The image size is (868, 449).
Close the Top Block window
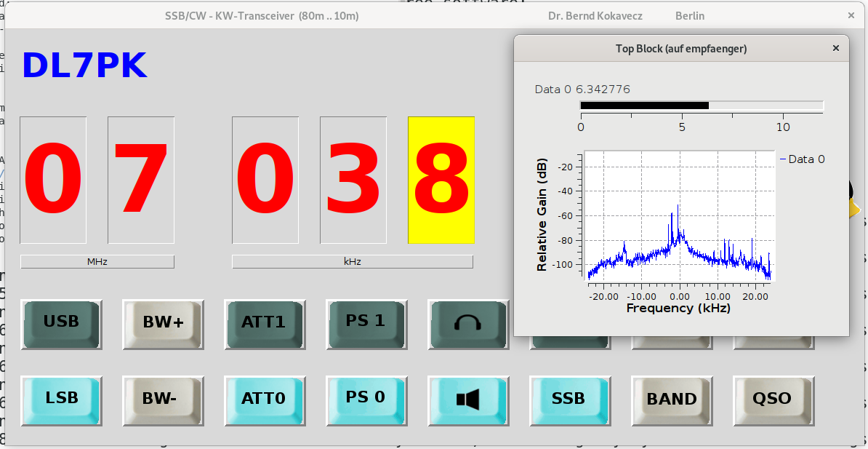(x=836, y=48)
